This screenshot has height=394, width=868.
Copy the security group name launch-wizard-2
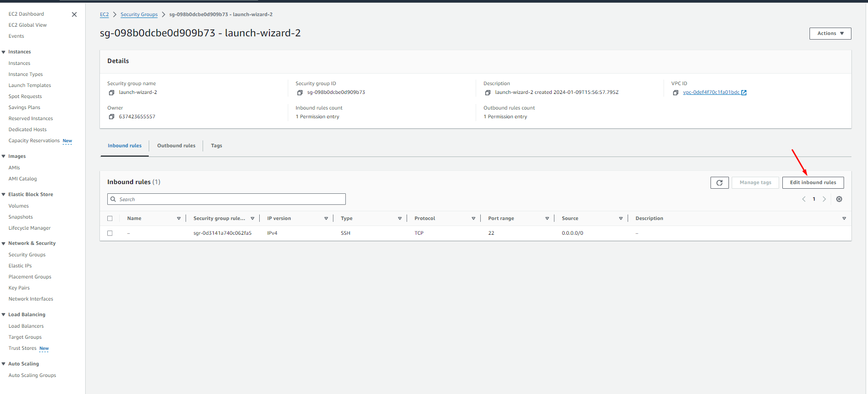tap(111, 93)
